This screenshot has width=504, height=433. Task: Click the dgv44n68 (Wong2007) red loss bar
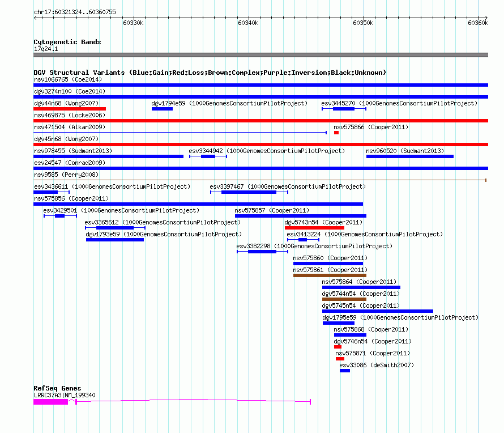pyautogui.click(x=70, y=109)
